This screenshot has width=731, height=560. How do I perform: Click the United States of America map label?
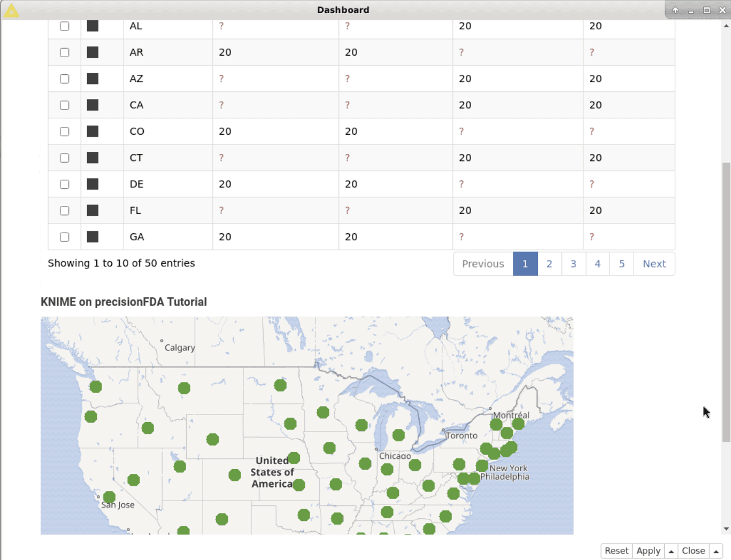[272, 472]
